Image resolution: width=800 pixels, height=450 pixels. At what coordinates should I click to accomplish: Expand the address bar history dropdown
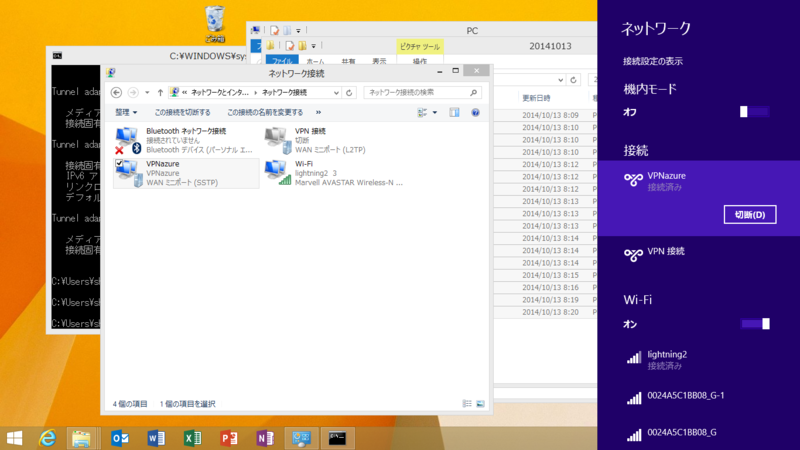(336, 92)
